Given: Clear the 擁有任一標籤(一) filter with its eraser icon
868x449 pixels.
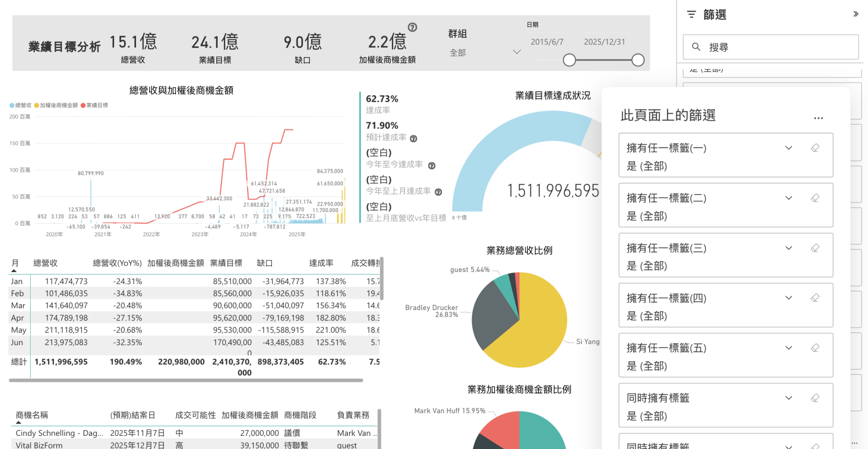Looking at the screenshot, I should click(x=815, y=148).
